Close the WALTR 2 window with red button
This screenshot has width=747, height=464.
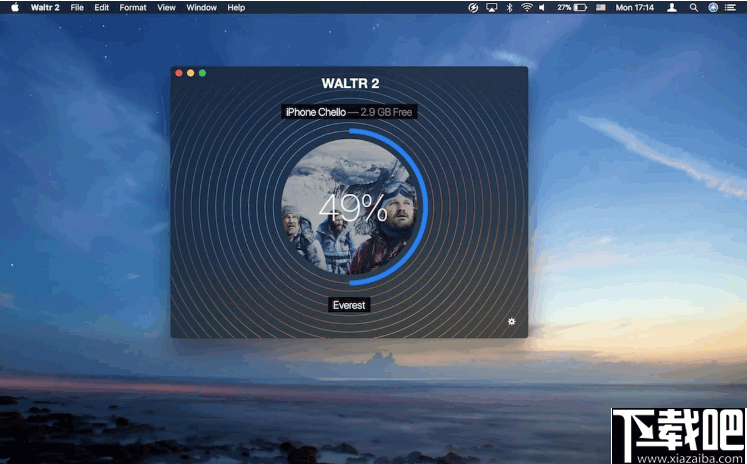tap(179, 73)
